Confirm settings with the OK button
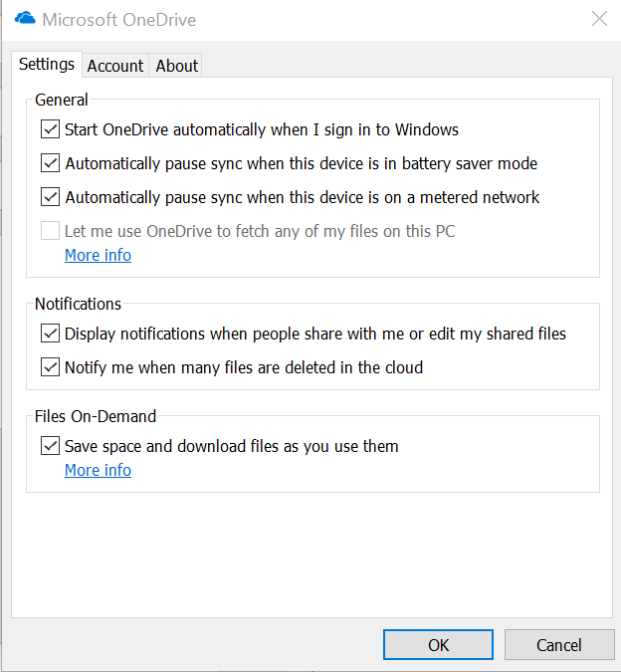Screen dimensions: 621x672 point(438,644)
